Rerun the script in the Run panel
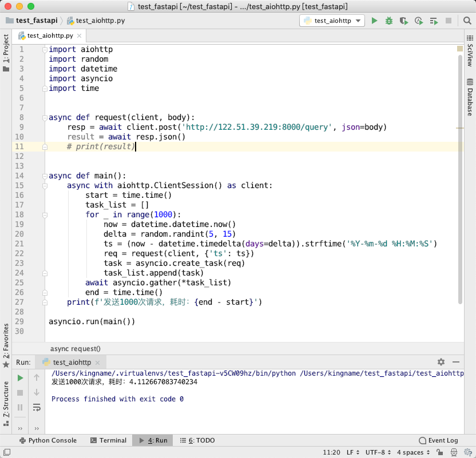 [20, 378]
